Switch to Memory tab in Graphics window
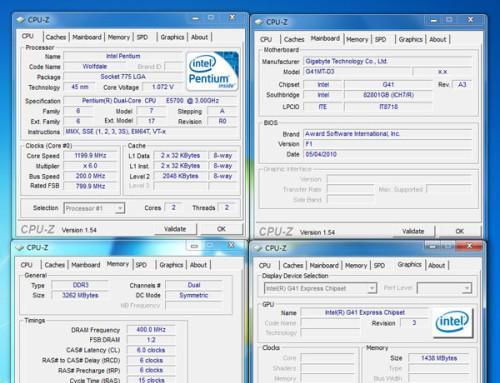This screenshot has height=383, width=500. pos(356,266)
